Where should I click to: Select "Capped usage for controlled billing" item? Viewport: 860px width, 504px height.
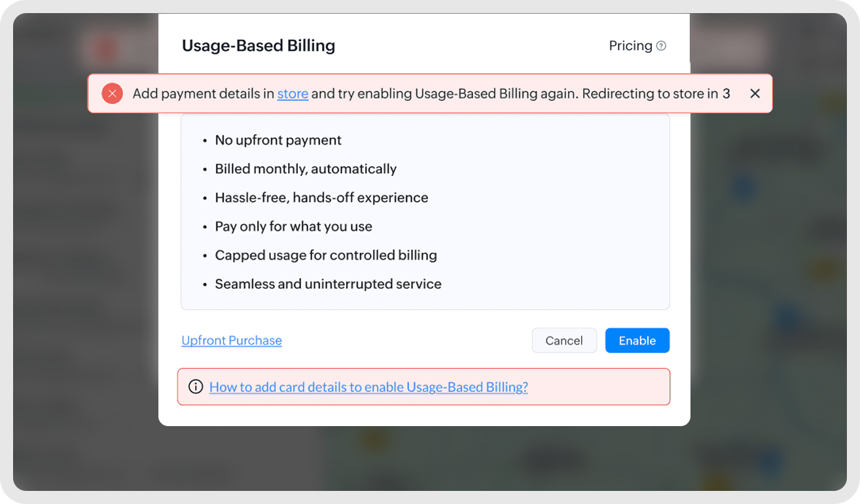[x=326, y=255]
